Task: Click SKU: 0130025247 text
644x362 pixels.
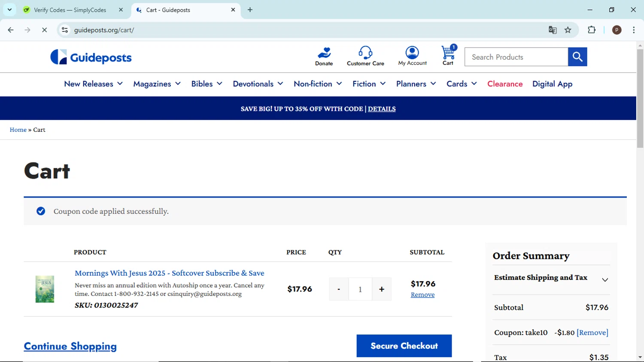Action: point(106,305)
